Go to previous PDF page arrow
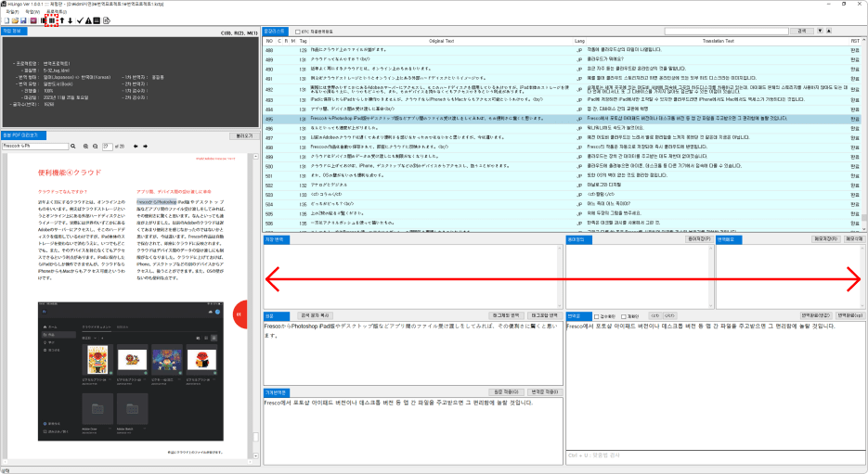The height and width of the screenshot is (474, 868). [x=136, y=146]
